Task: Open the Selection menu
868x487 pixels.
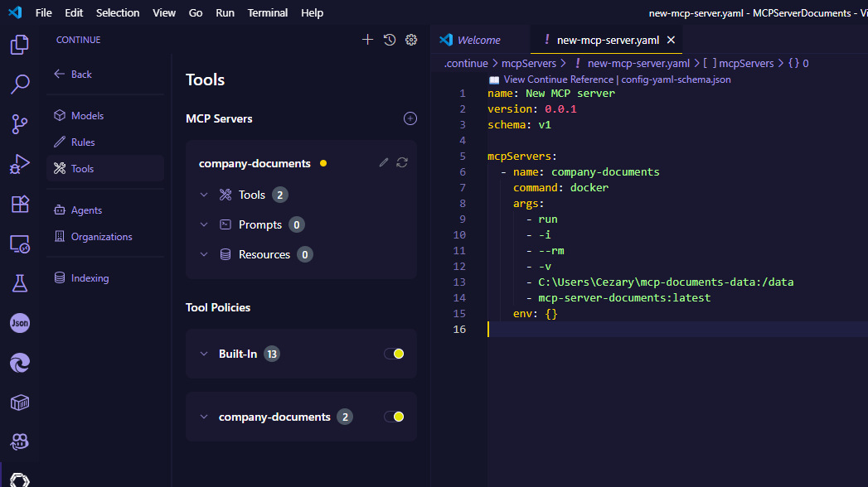Action: 118,12
